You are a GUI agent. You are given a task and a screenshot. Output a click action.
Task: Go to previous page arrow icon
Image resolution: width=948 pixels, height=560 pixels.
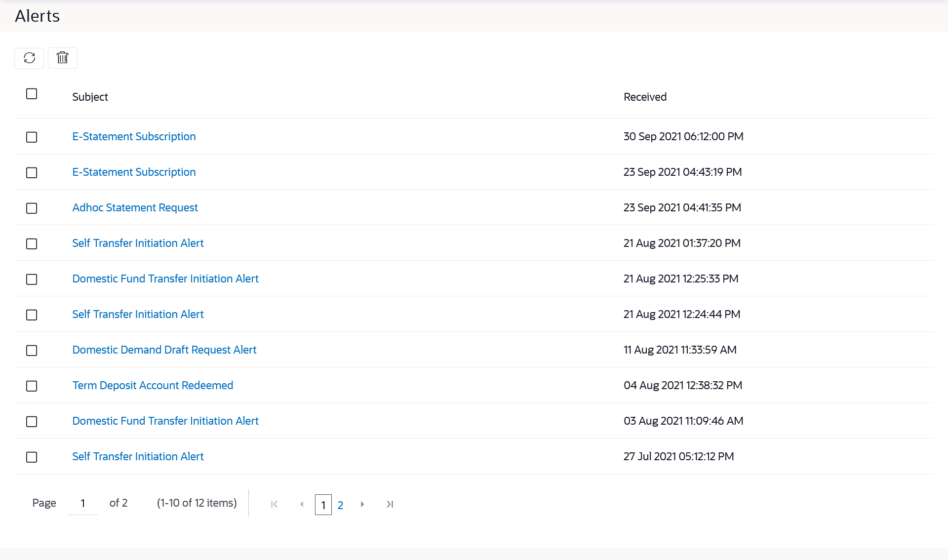point(302,504)
